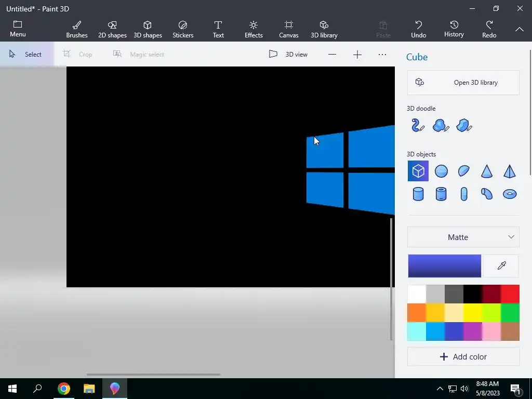This screenshot has height=399, width=532.
Task: Click the current blue color preview
Action: 445,266
